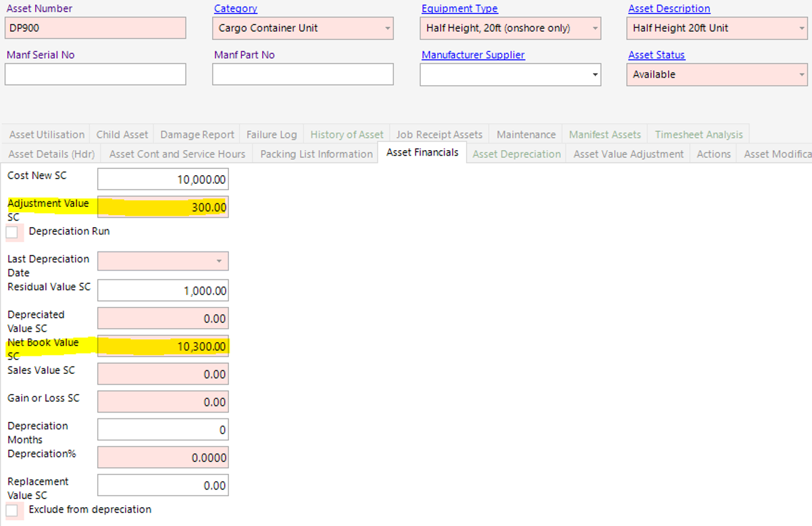Screen dimensions: 812x526
Task: Click the Cost New SC value field
Action: [162, 178]
